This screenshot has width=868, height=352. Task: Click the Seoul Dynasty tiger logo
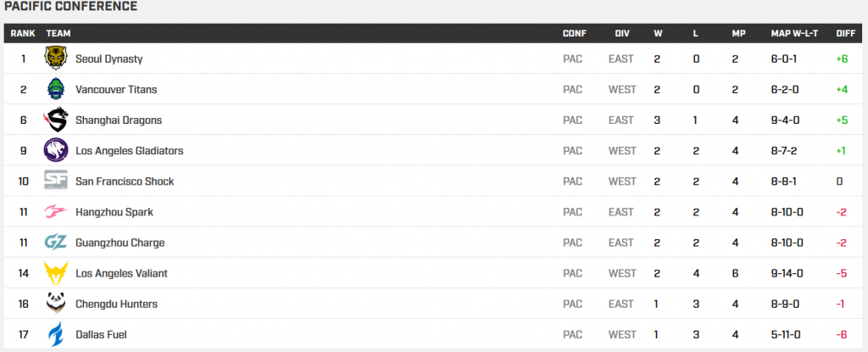pos(56,59)
